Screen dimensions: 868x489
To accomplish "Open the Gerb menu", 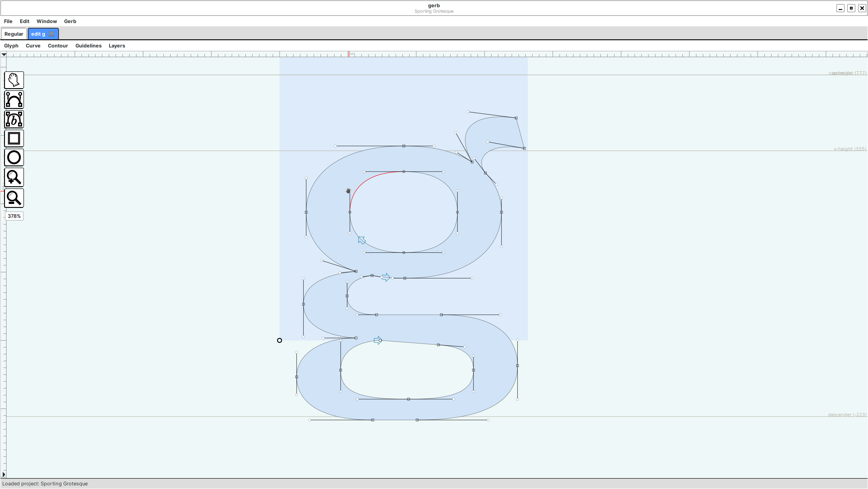I will pyautogui.click(x=70, y=21).
